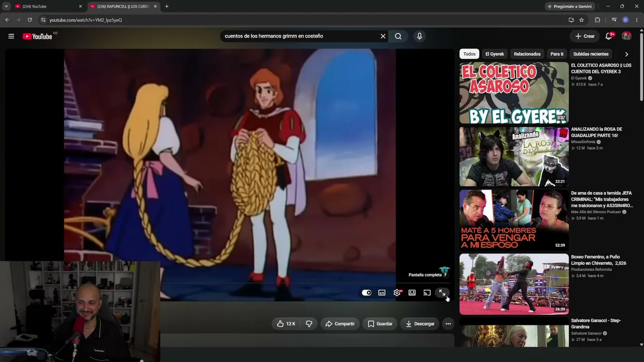644x362 pixels.
Task: Open the notifications bell
Action: coord(609,36)
